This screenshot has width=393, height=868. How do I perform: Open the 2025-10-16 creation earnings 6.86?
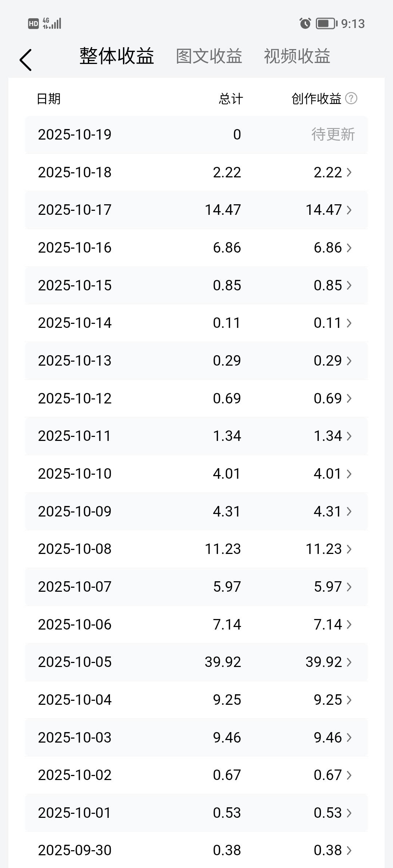328,248
